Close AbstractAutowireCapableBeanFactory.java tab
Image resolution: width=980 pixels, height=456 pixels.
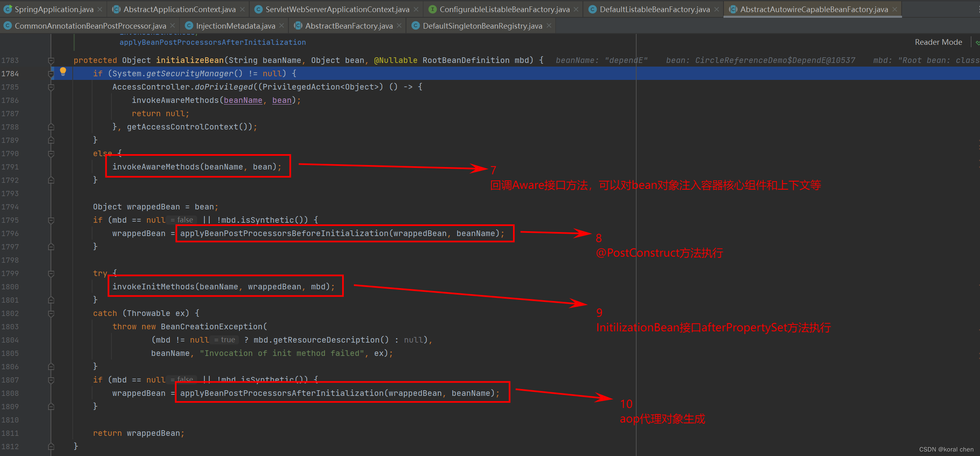click(894, 9)
